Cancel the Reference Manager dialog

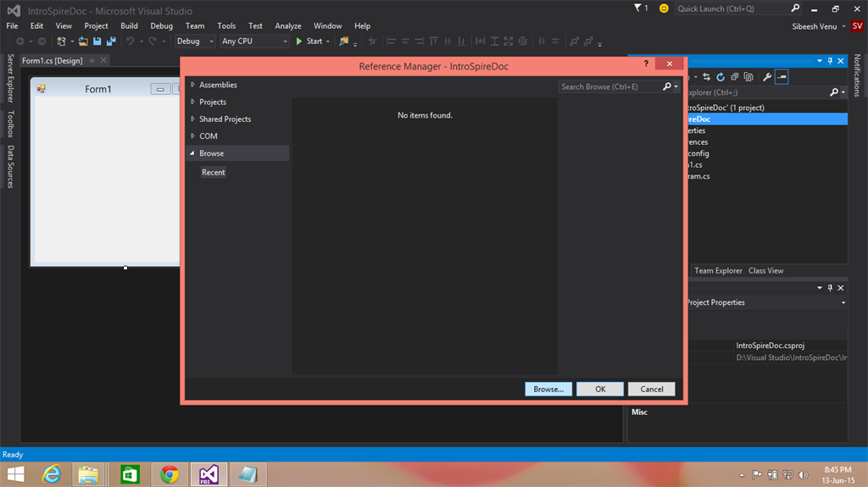point(652,389)
